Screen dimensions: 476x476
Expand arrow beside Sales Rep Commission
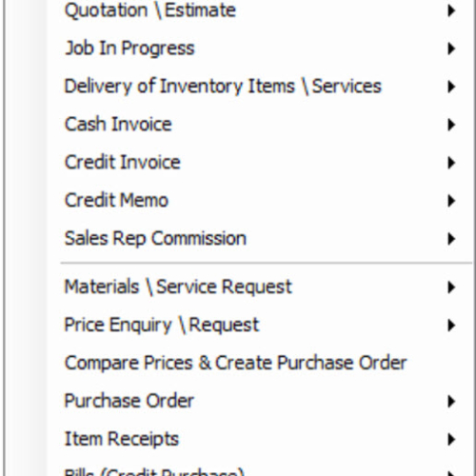click(x=451, y=239)
